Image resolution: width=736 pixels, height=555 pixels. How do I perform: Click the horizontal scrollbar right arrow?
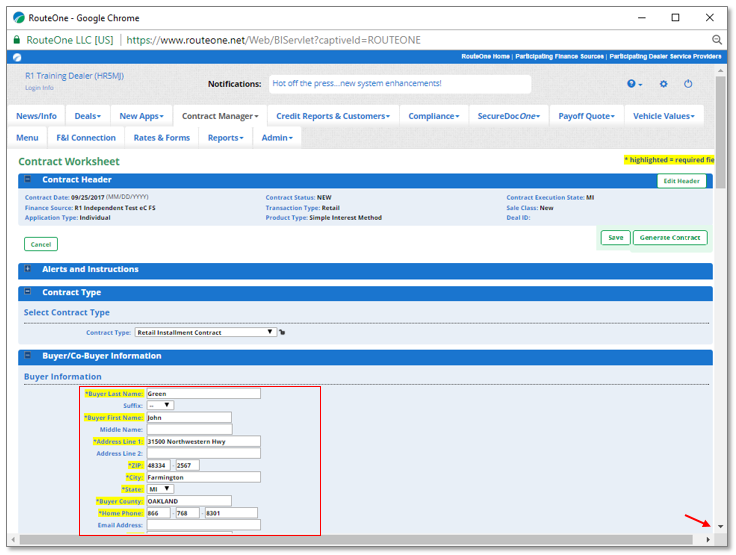(x=708, y=540)
